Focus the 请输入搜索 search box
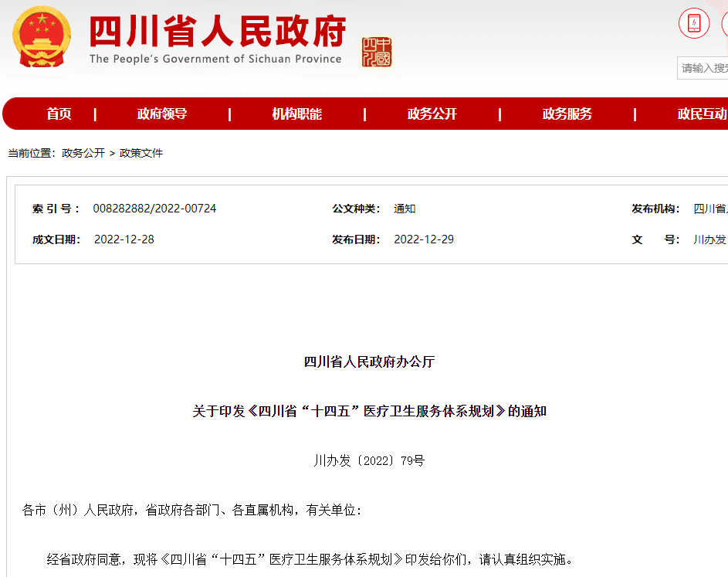Screen dimensions: 728x577 [x=703, y=68]
